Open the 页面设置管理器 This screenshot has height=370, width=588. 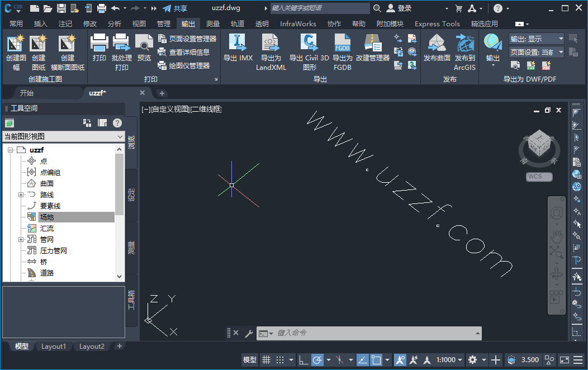[x=193, y=40]
